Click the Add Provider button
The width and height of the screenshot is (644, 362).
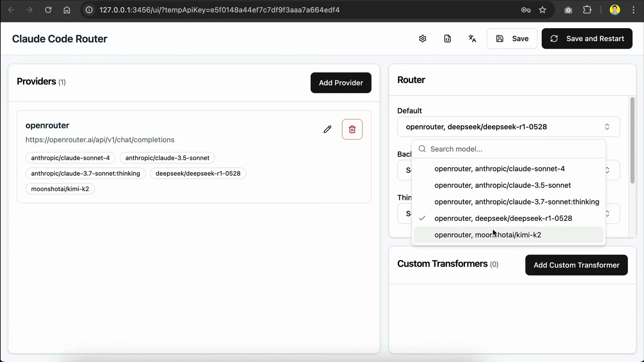click(x=341, y=83)
